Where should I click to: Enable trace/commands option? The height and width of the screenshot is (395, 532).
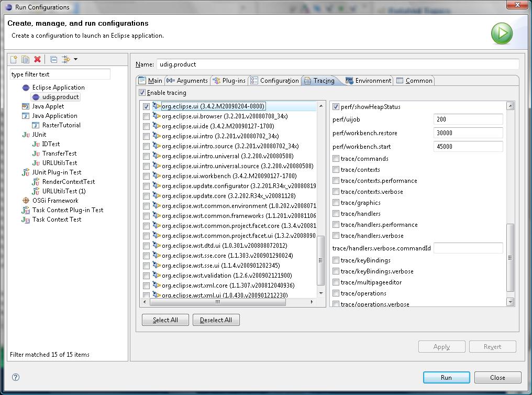pyautogui.click(x=336, y=159)
